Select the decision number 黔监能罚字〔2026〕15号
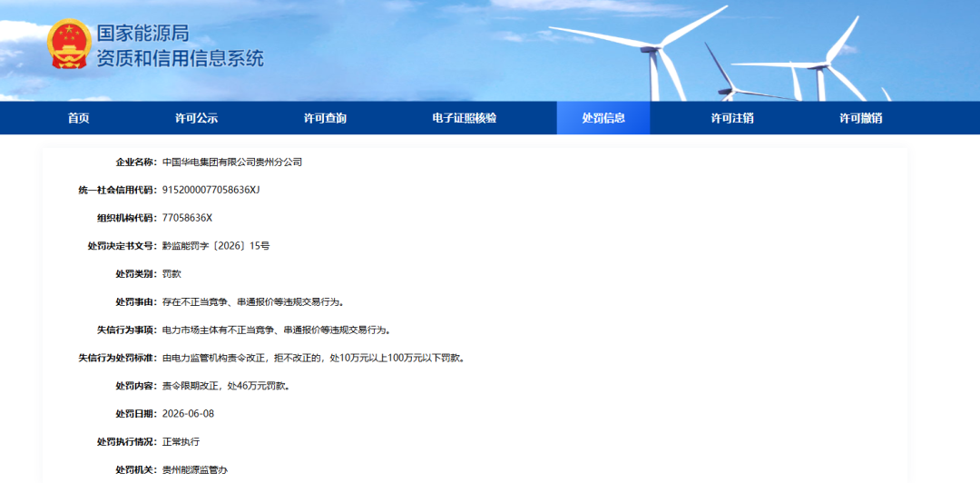 (x=216, y=246)
